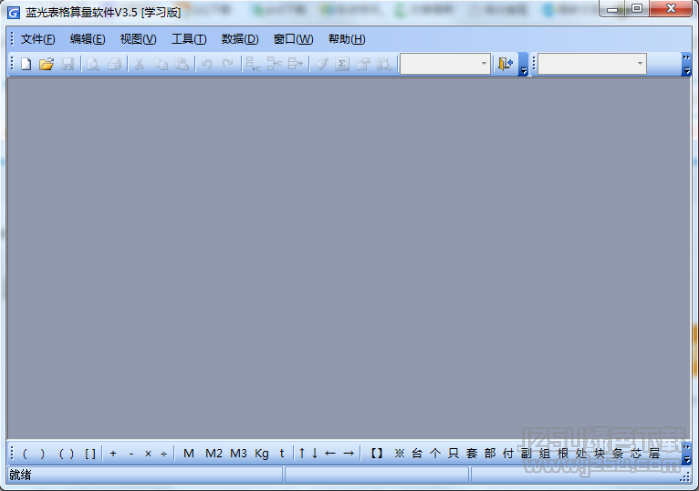Open the 工具(T) menu
699x491 pixels.
(x=189, y=39)
